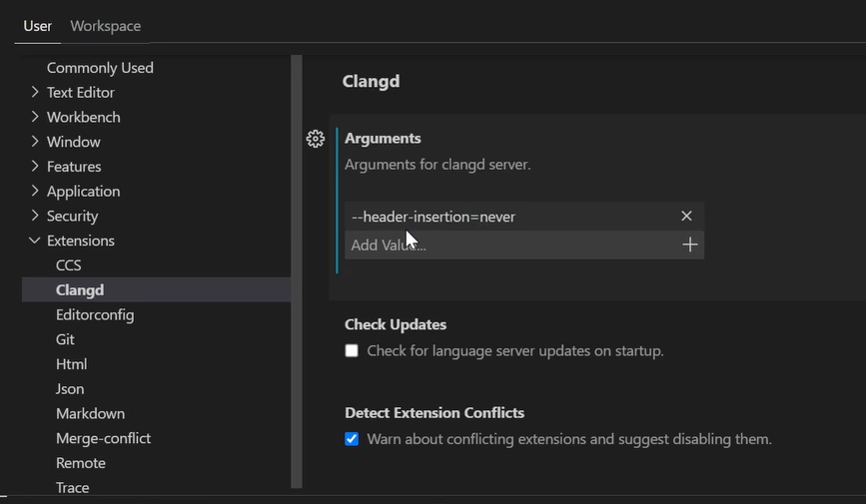Collapse the Extensions tree section

pos(35,241)
